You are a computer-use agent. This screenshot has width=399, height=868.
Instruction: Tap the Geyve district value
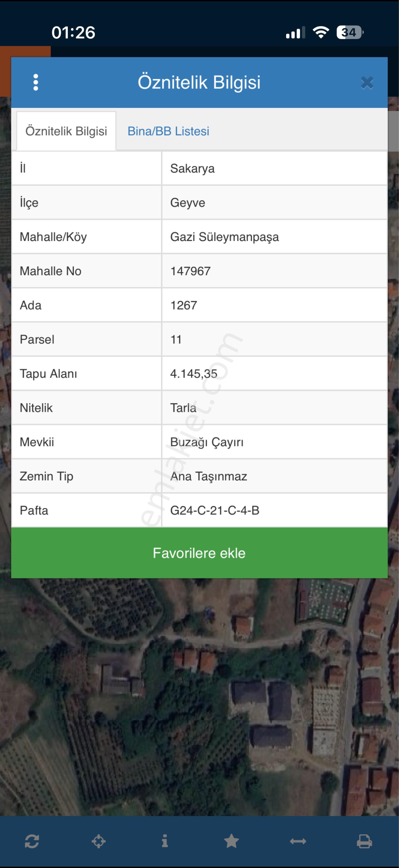(187, 203)
